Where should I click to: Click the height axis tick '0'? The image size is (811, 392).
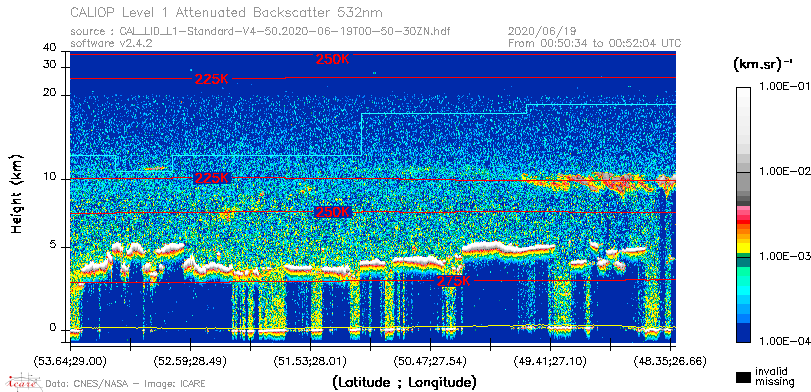[x=53, y=328]
